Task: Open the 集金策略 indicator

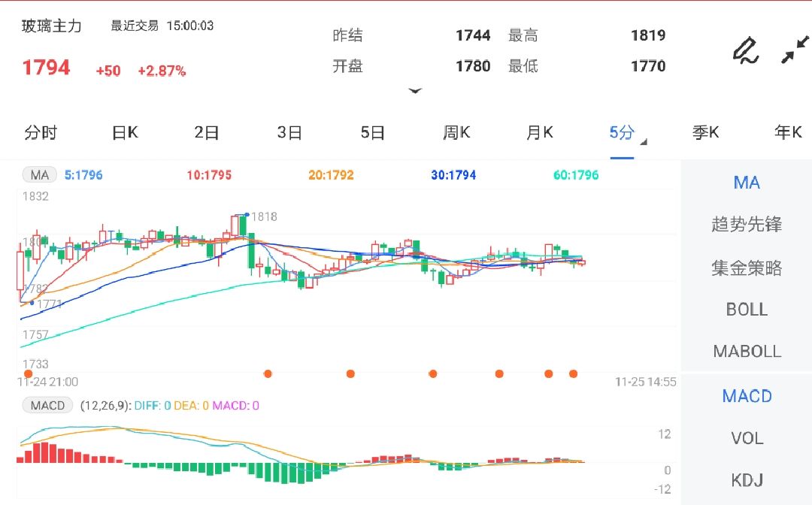Action: (747, 266)
